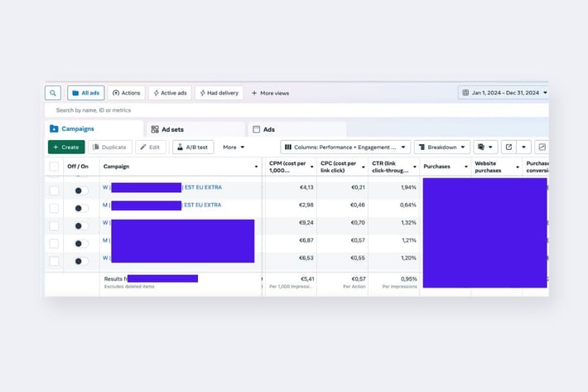
Task: Check the box for the row with CPM €4,13
Action: point(54,191)
